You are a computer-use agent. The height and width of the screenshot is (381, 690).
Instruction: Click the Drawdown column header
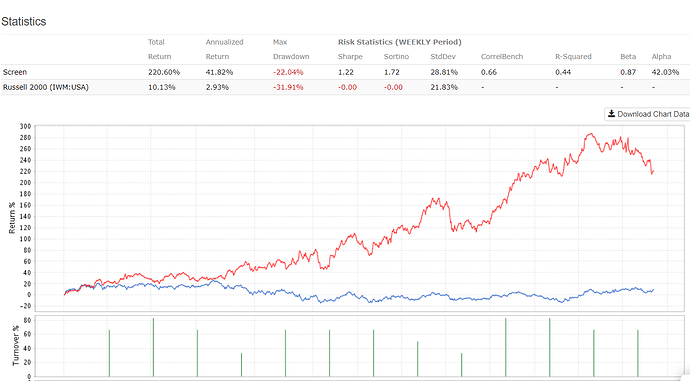click(291, 57)
